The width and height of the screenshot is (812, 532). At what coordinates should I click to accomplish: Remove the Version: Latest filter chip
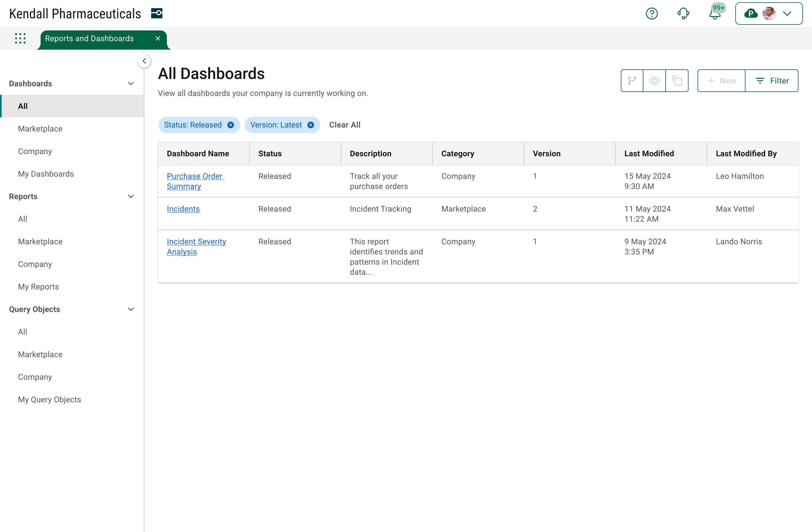pos(310,125)
